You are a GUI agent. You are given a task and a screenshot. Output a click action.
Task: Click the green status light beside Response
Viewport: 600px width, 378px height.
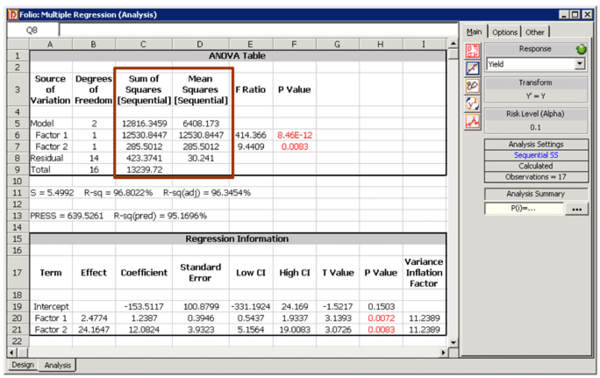click(x=581, y=49)
